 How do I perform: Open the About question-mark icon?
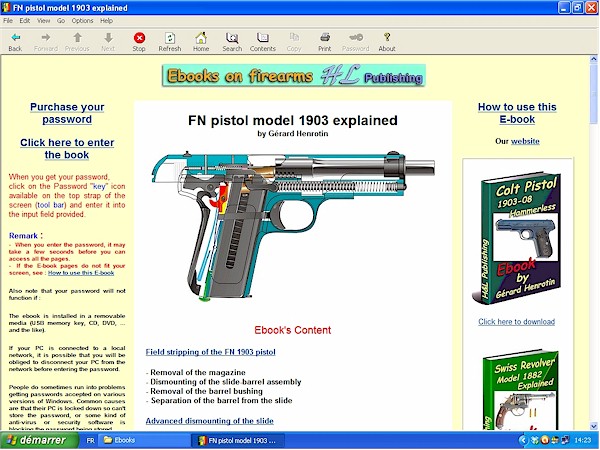point(387,38)
